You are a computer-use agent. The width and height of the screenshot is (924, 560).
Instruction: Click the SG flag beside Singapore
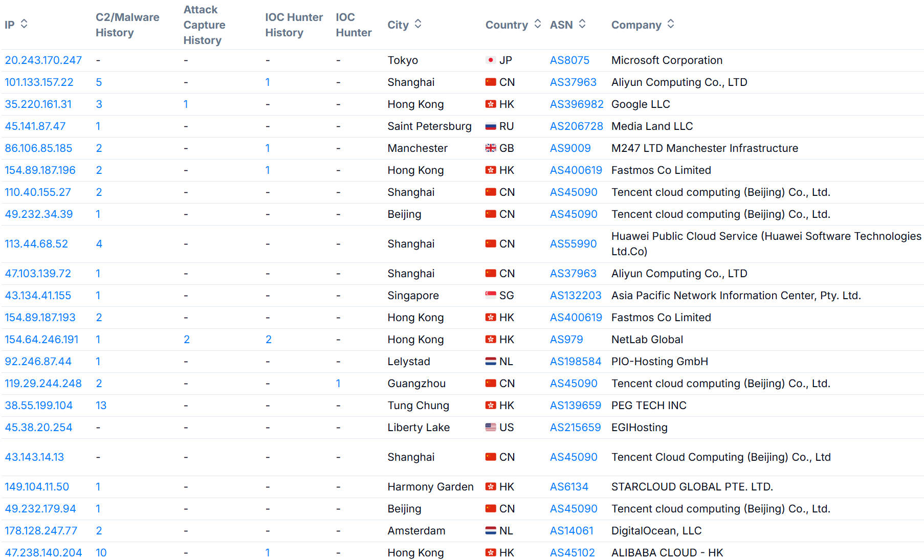491,295
